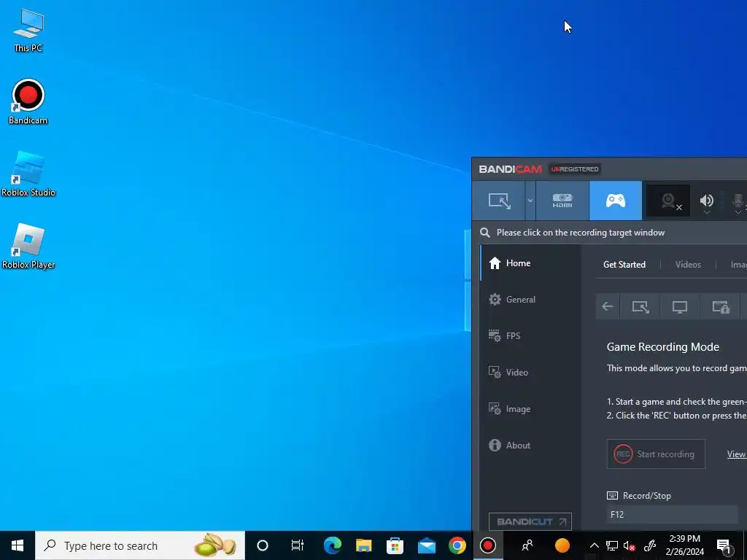Open the Mail app from taskbar
747x560 pixels.
426,545
